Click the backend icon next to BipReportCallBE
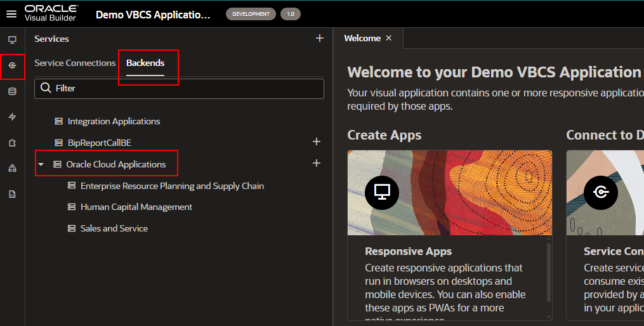Image resolution: width=644 pixels, height=326 pixels. pos(59,143)
